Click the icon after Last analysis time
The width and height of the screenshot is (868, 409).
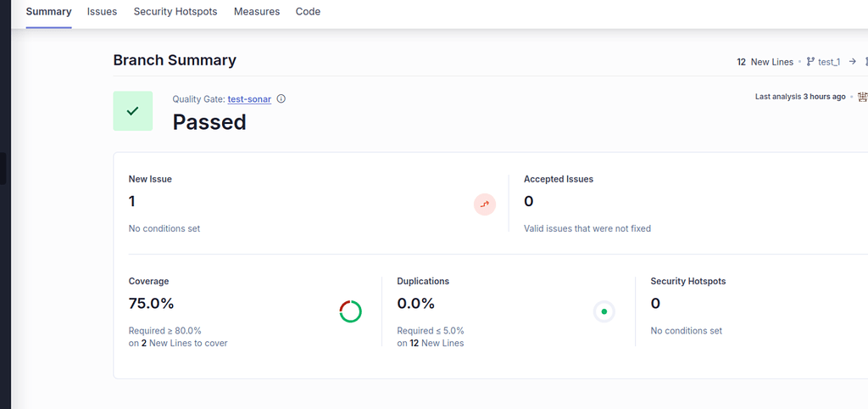point(862,97)
